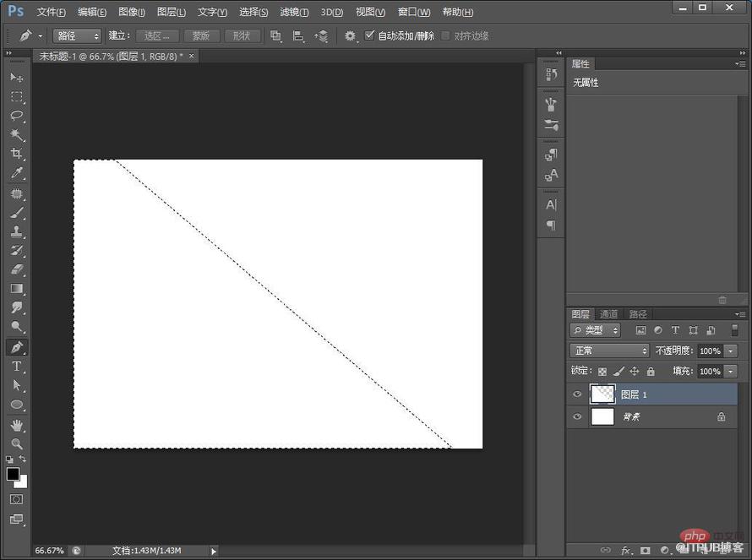Select the Magic Wand tool
The width and height of the screenshot is (752, 560).
coord(16,135)
